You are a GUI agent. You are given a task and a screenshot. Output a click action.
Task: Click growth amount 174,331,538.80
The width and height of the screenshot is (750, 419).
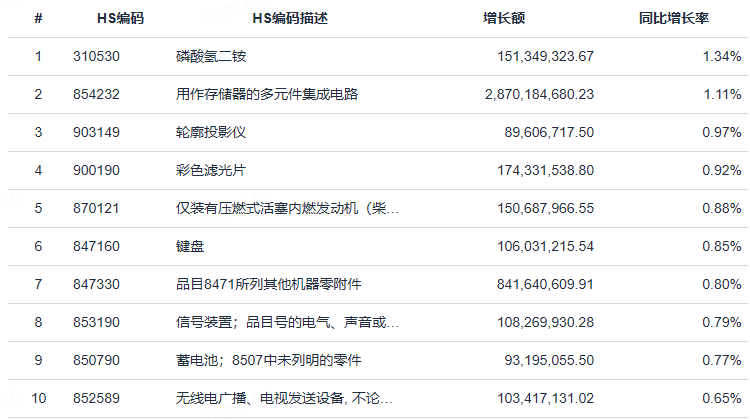[x=545, y=170]
